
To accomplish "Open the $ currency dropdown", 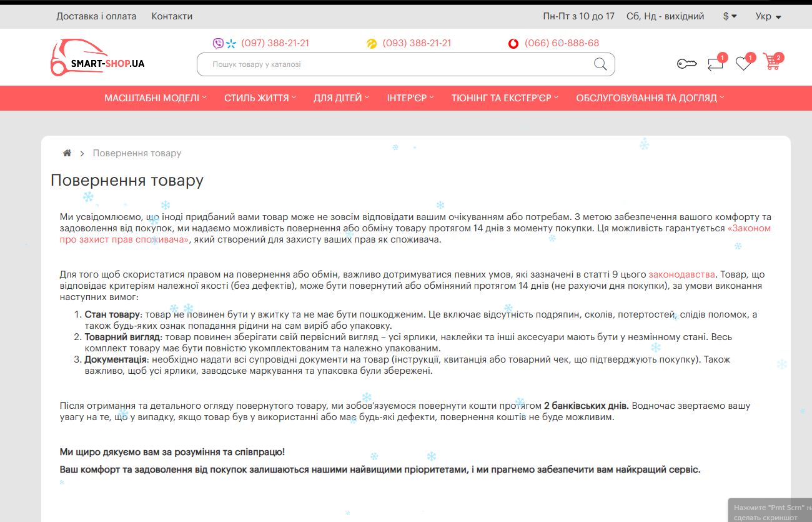I will [x=730, y=16].
